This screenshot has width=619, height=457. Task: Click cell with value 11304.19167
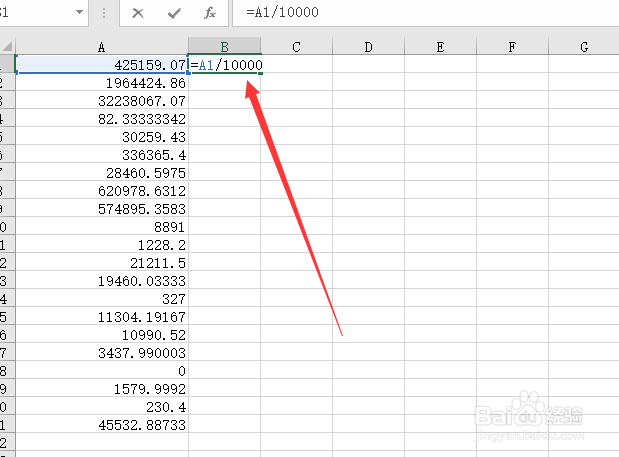102,317
